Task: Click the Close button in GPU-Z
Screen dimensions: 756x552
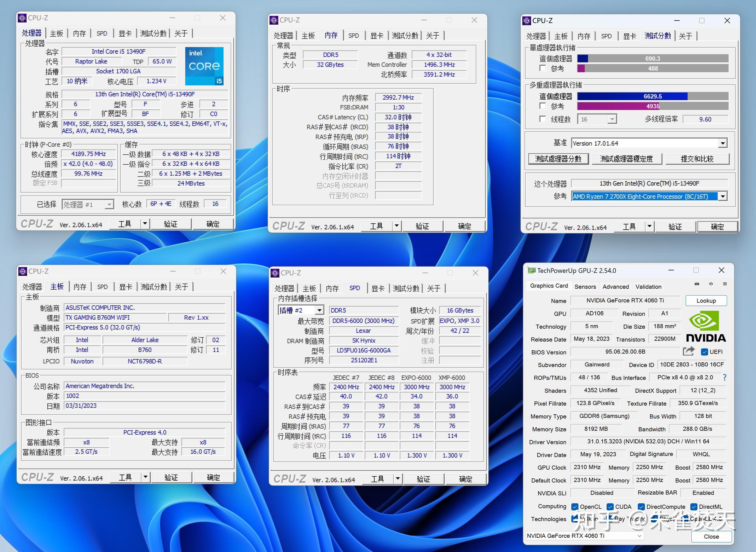Action: point(711,536)
